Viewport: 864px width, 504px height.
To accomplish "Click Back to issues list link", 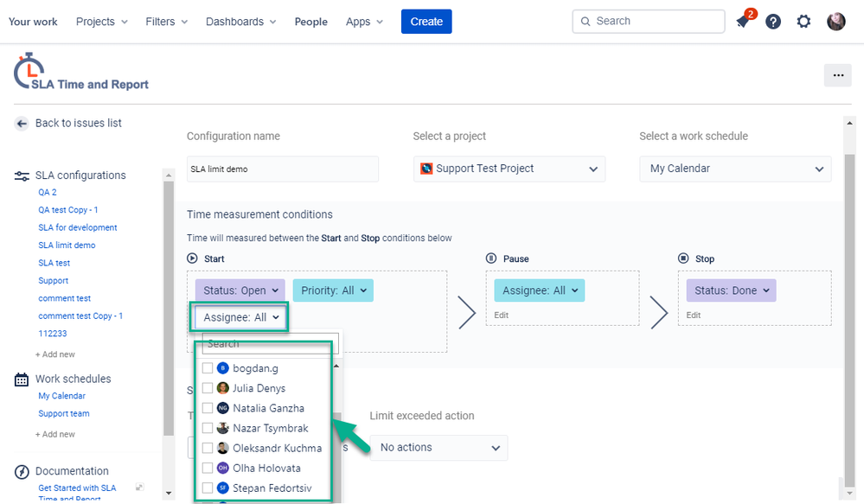I will pyautogui.click(x=78, y=124).
